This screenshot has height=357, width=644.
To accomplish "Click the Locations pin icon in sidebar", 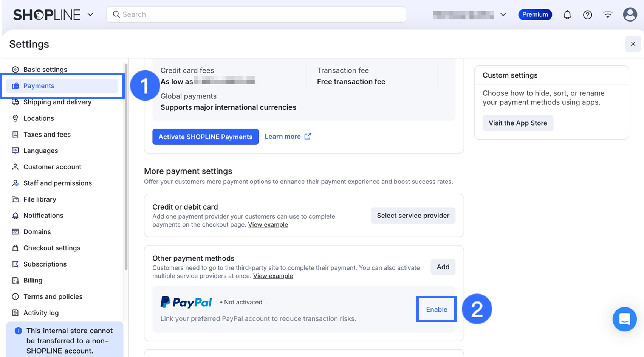I will [x=15, y=118].
